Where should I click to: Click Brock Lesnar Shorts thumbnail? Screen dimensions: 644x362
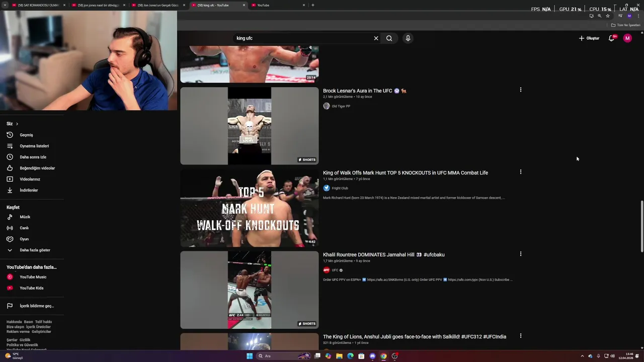click(x=250, y=126)
